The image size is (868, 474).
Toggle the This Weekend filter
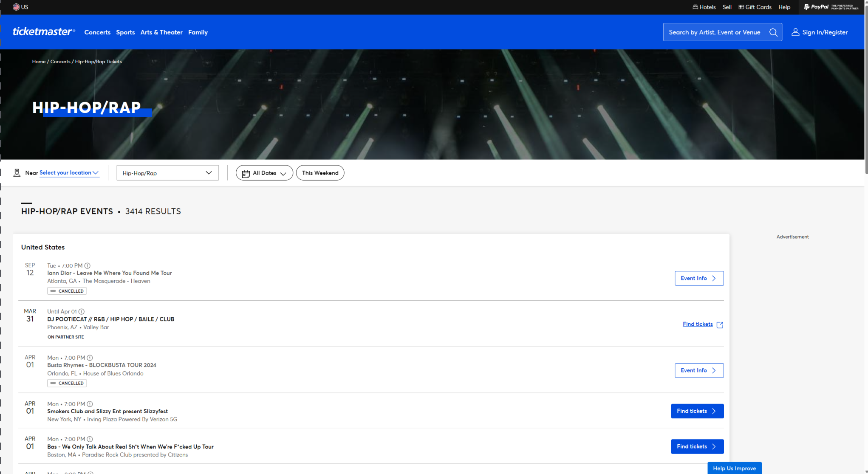pos(320,173)
